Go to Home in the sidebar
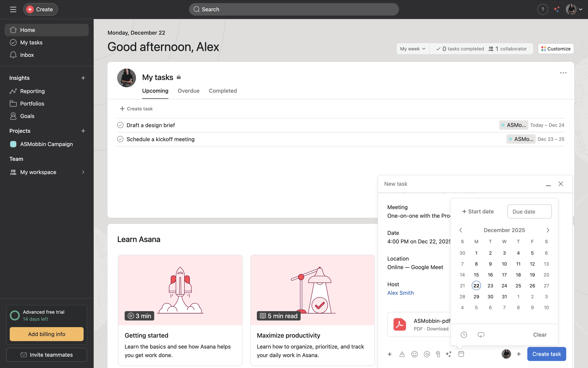 [47, 30]
